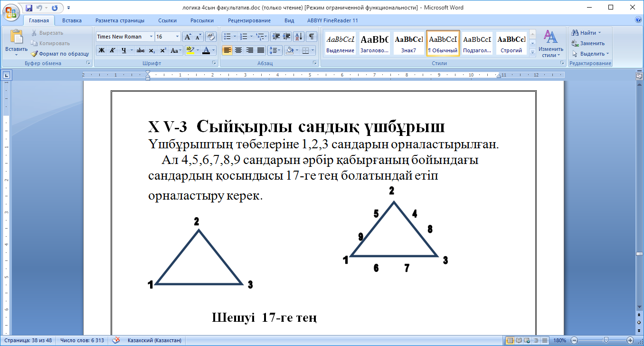Open Word help question mark icon
The image size is (644, 346).
(x=638, y=20)
